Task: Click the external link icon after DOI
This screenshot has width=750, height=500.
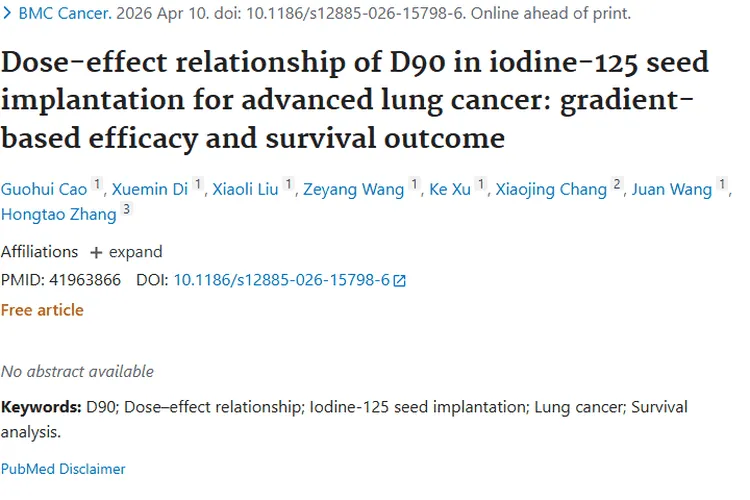Action: point(400,281)
